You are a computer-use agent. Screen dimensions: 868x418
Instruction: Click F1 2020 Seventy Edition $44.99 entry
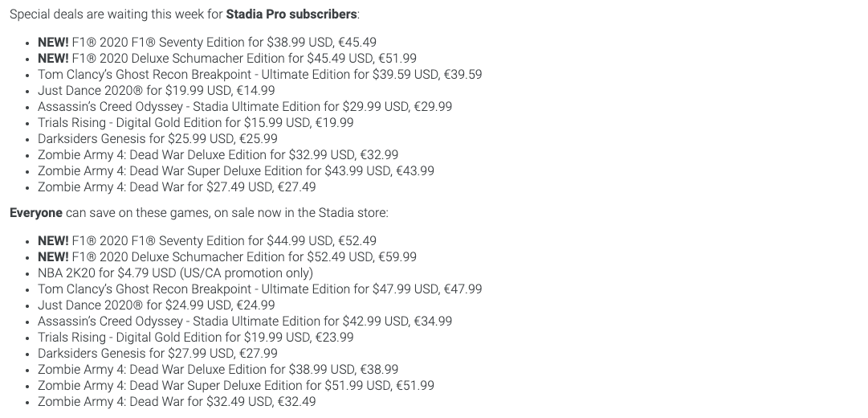click(x=207, y=240)
